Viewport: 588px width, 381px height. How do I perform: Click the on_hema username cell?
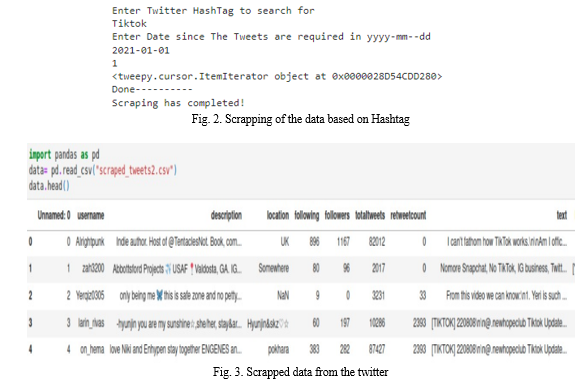pyautogui.click(x=92, y=350)
